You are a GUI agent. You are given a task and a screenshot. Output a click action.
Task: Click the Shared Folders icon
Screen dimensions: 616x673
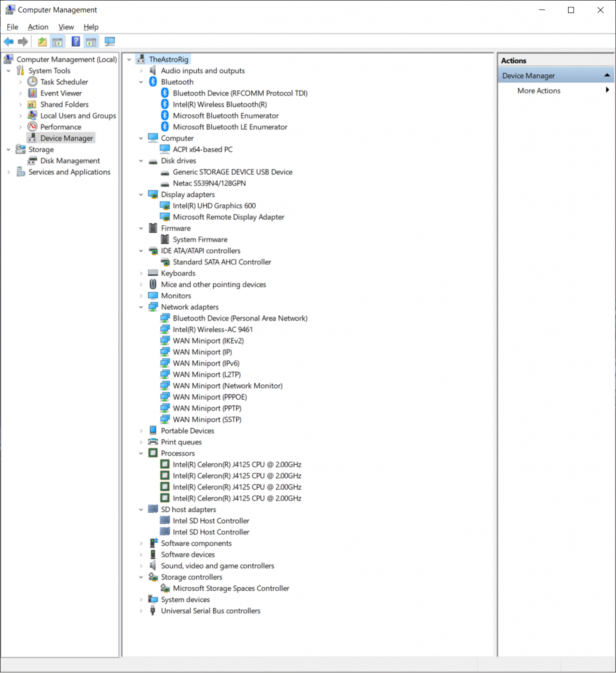pos(32,104)
